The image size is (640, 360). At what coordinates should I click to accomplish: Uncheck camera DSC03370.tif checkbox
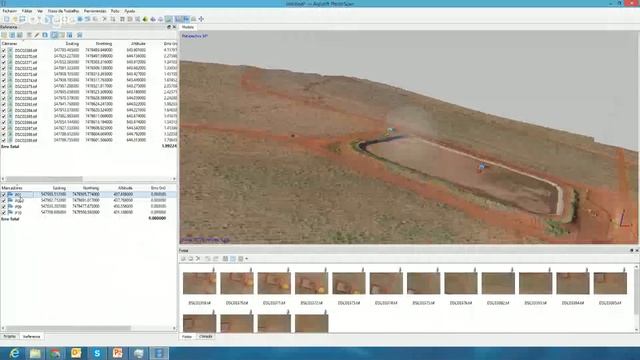click(x=4, y=56)
